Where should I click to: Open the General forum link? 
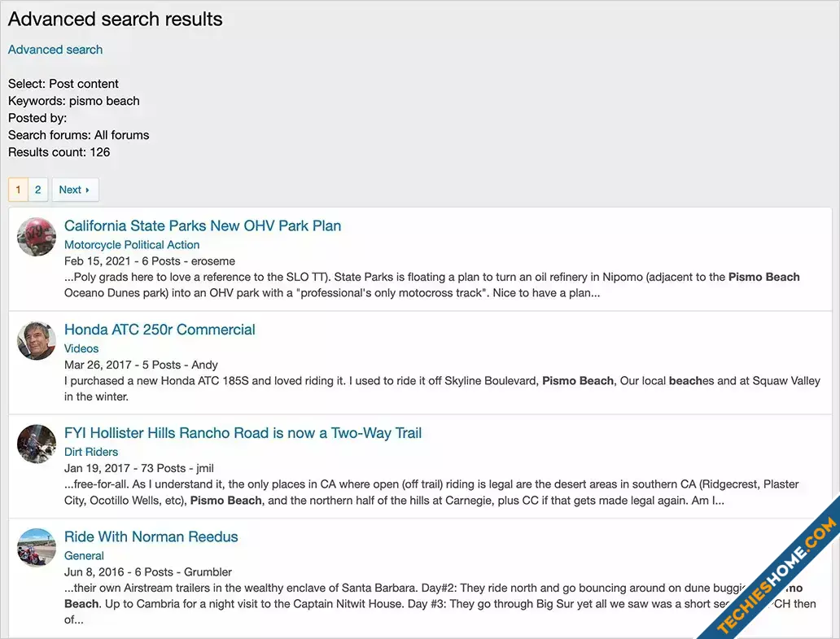tap(84, 556)
